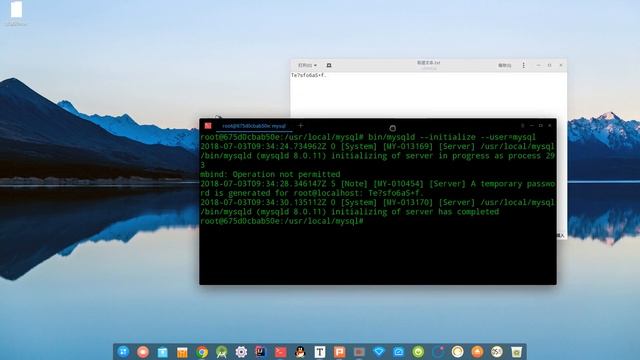
Task: Click the orange eject icon in dock
Action: [x=477, y=352]
